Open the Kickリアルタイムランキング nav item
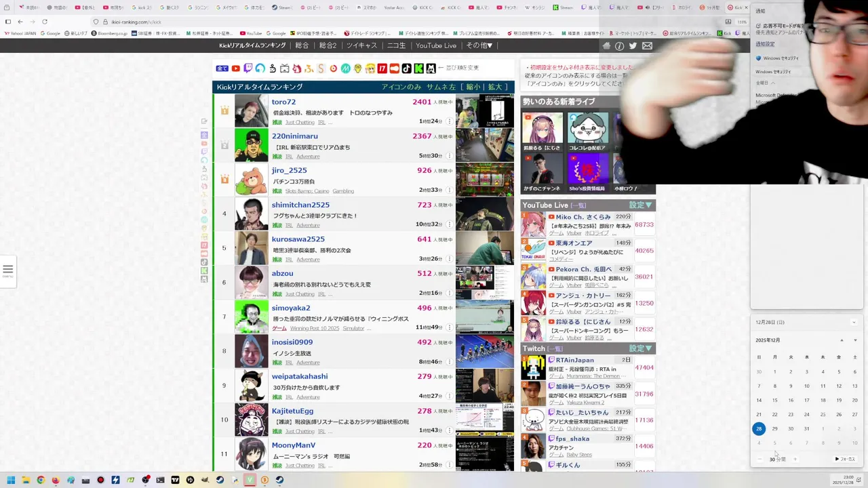 coord(252,45)
